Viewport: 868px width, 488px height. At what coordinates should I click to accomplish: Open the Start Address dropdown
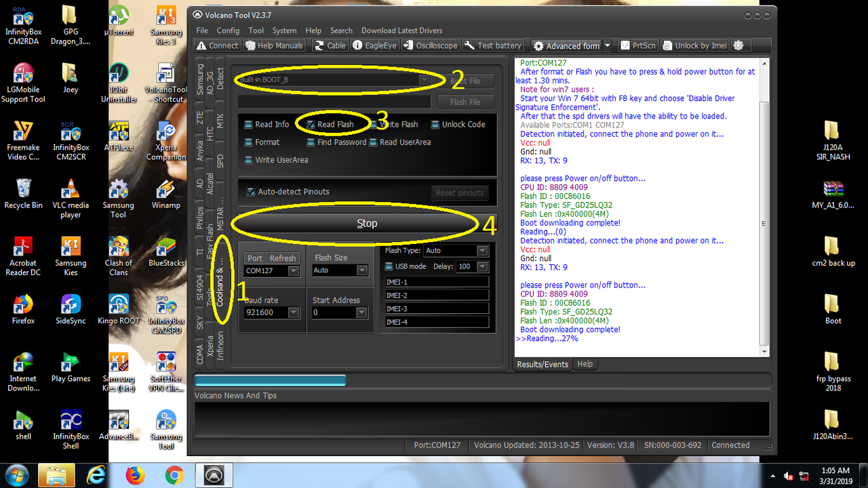pyautogui.click(x=360, y=312)
